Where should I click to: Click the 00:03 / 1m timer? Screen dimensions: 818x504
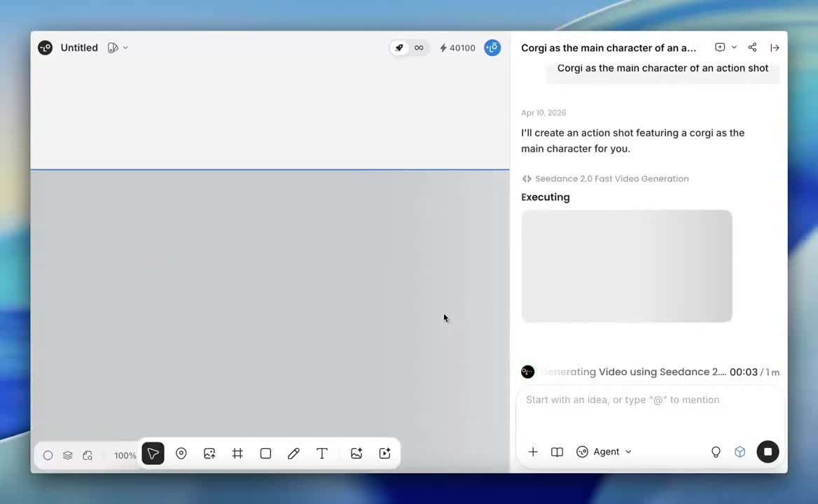(754, 372)
